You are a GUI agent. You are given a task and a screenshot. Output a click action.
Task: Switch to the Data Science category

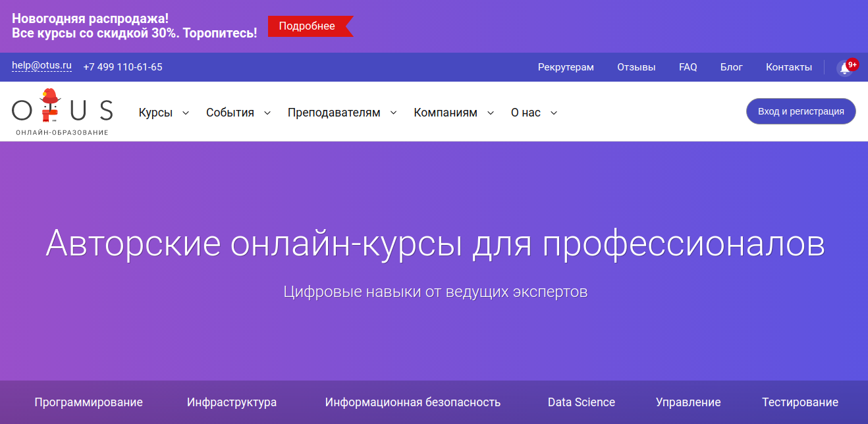point(581,402)
